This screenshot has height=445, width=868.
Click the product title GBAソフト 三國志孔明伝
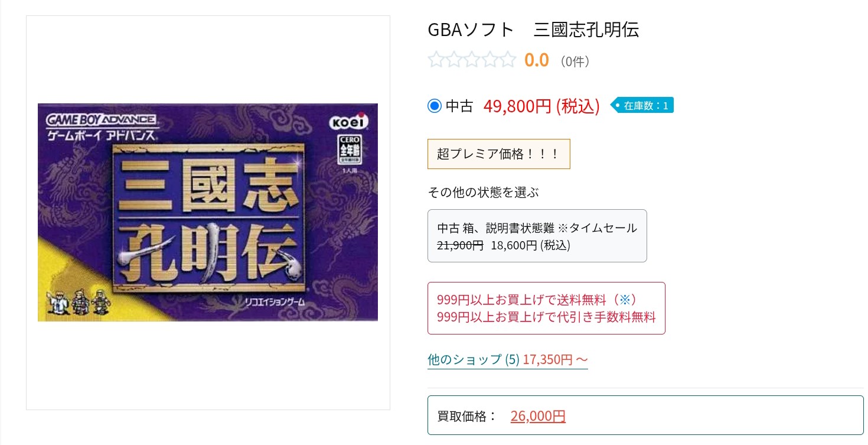533,30
